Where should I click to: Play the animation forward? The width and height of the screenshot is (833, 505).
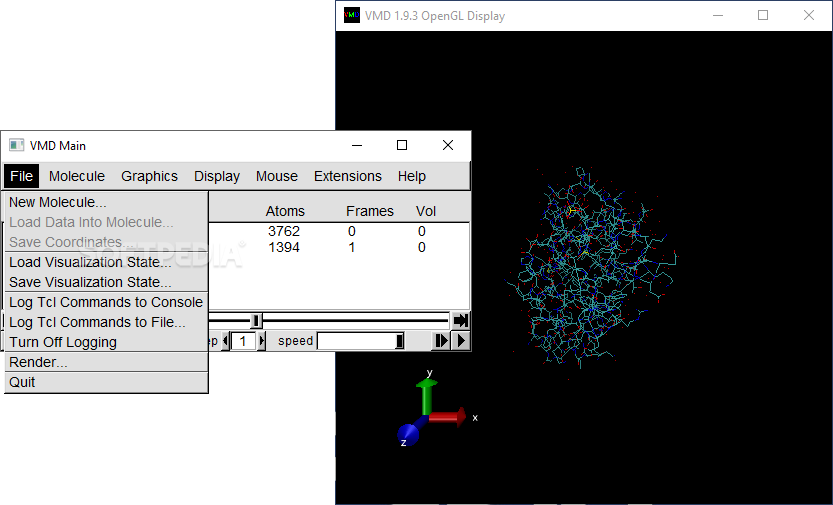(x=461, y=340)
